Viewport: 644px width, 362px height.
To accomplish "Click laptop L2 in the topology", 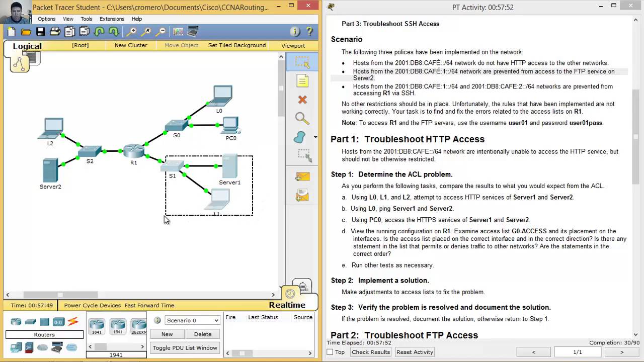I will [51, 128].
